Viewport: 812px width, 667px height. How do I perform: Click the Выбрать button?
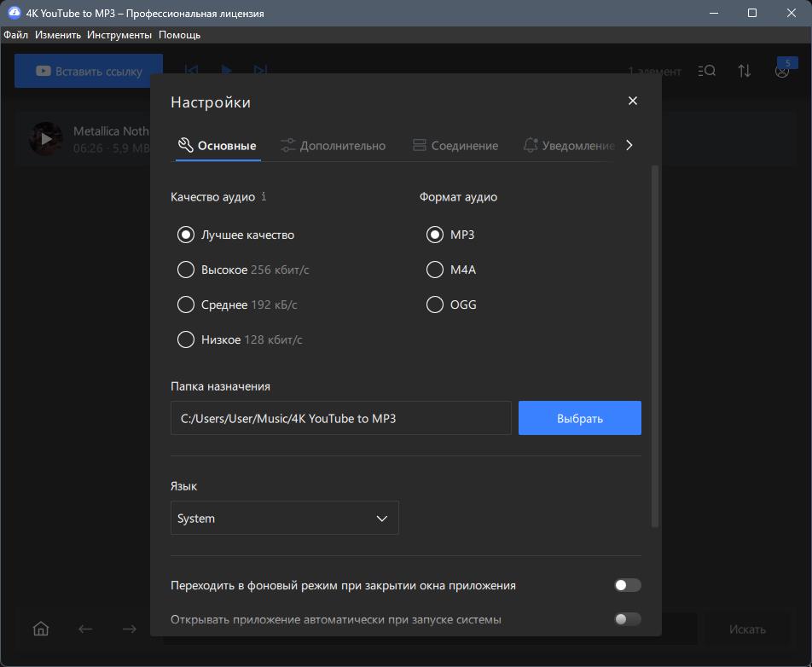(579, 418)
